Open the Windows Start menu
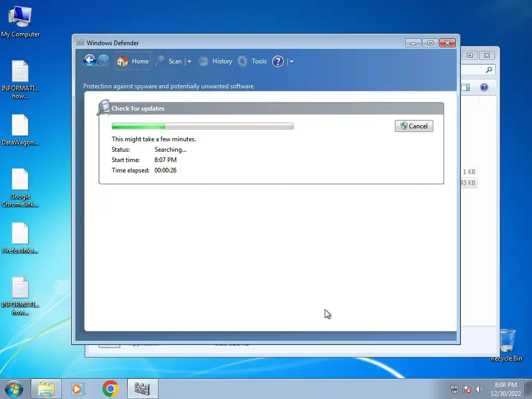 tap(14, 389)
